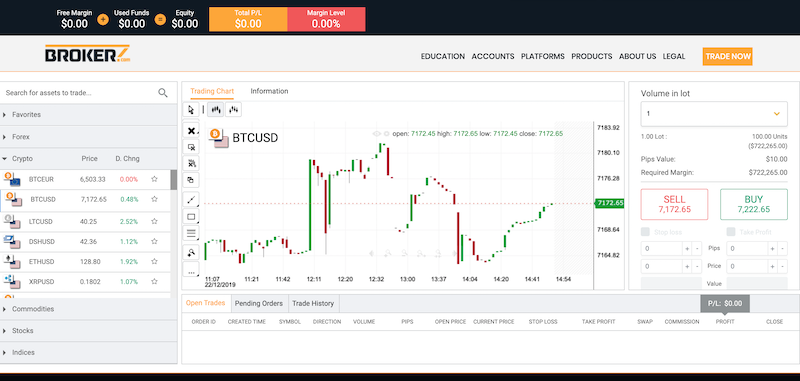Click the copy/clone drawing tool icon
Image resolution: width=800 pixels, height=381 pixels.
[191, 180]
